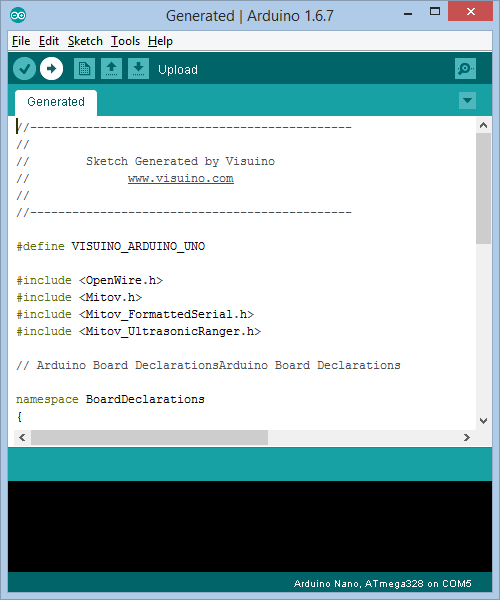This screenshot has width=500, height=600.
Task: Upload the sketch with arrow button
Action: tap(52, 69)
